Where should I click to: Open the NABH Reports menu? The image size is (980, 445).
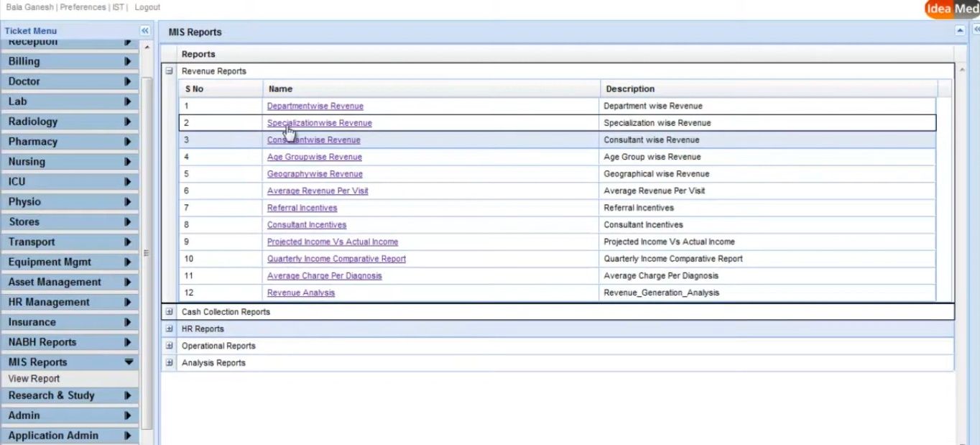coord(70,343)
